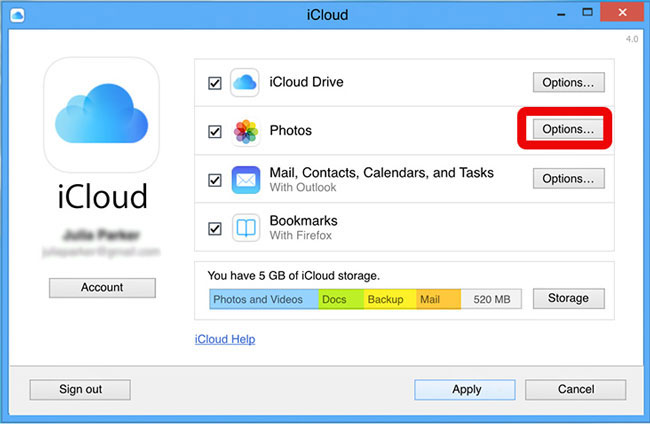Close the iCloud window
This screenshot has width=650, height=424.
pos(622,12)
